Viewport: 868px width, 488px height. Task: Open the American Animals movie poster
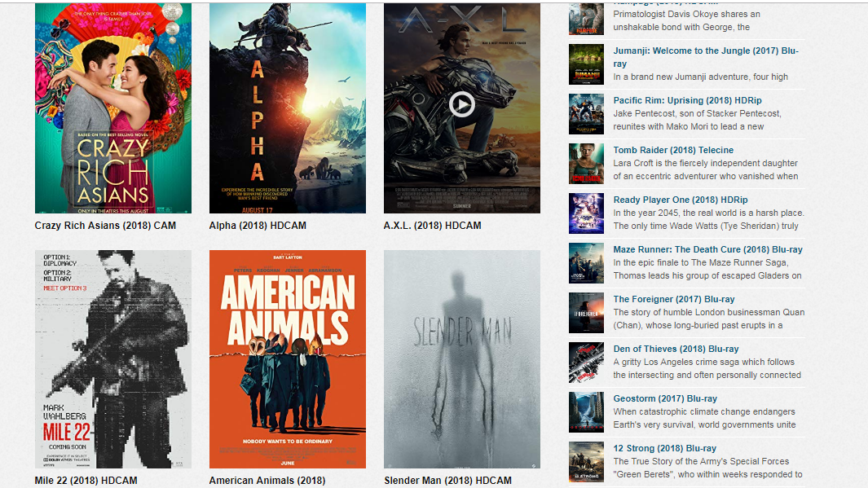pos(288,359)
